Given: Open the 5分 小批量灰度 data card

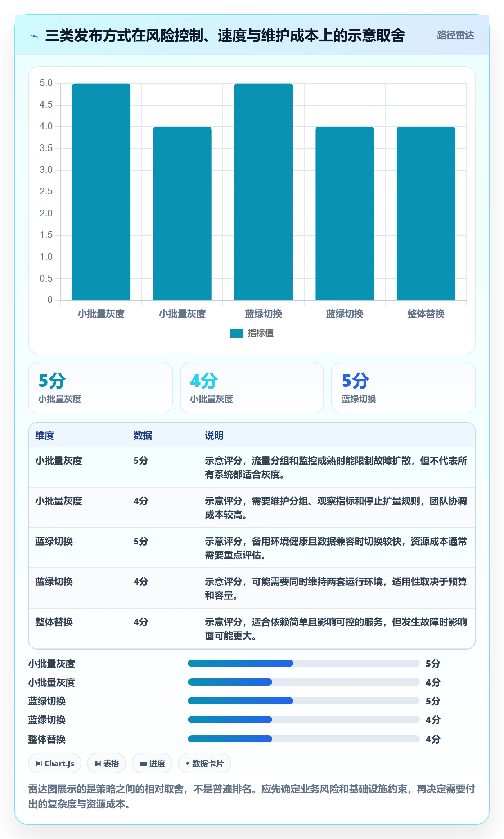Looking at the screenshot, I should coord(100,387).
